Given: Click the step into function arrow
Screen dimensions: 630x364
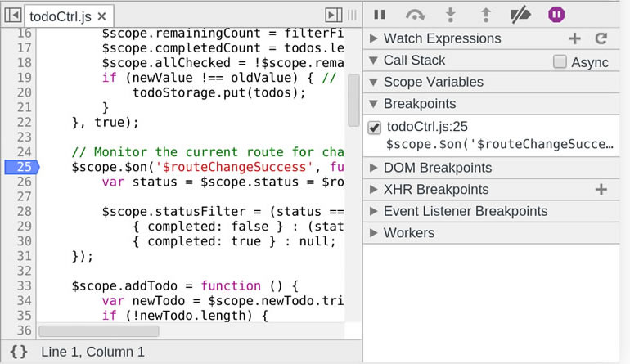Looking at the screenshot, I should (x=450, y=14).
